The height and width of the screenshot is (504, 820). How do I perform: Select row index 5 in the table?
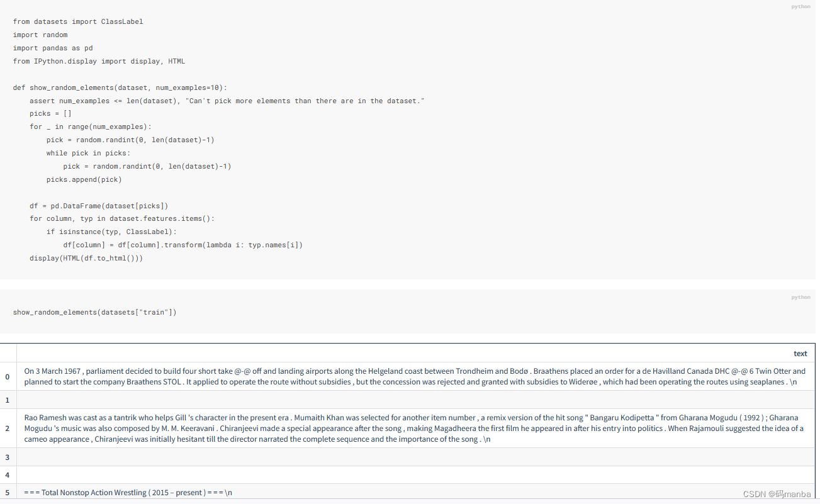8,493
